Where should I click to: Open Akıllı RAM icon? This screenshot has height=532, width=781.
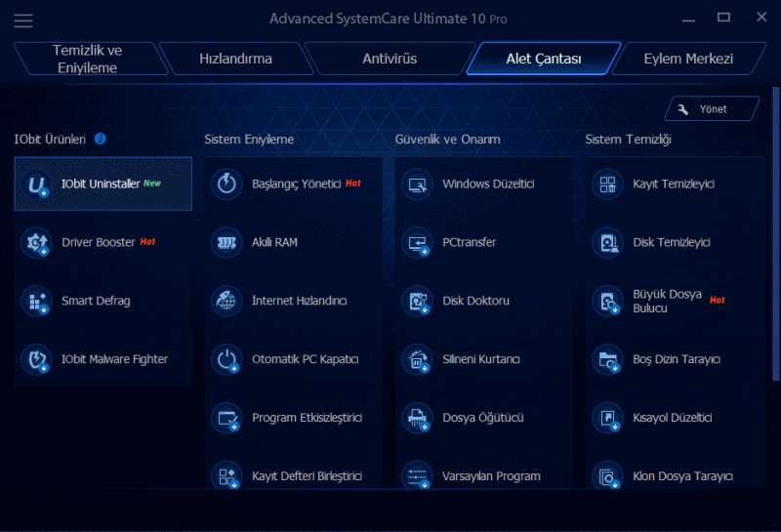pos(226,243)
